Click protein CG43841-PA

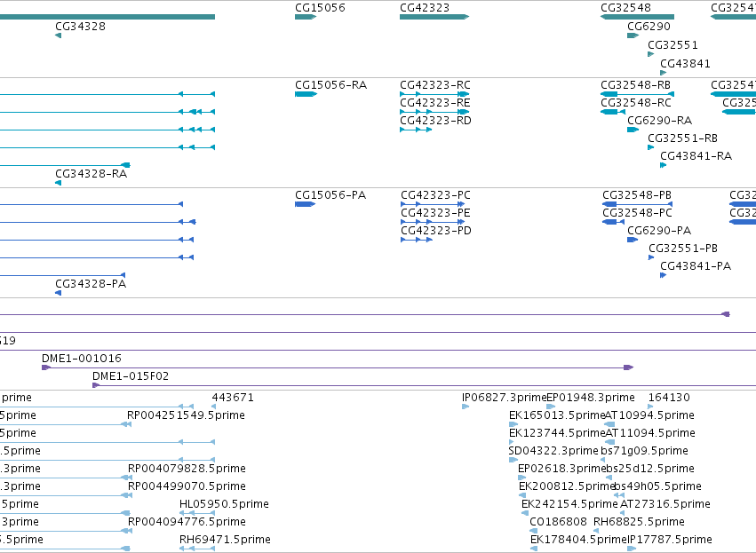(696, 267)
